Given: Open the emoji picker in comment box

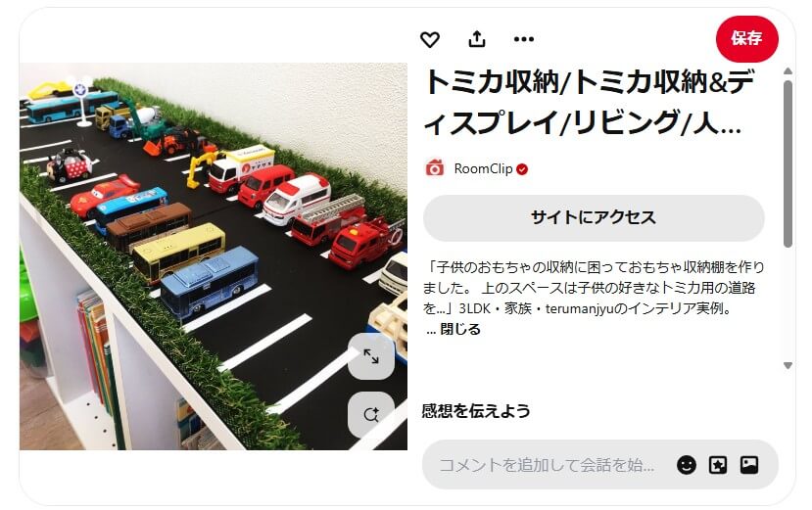Looking at the screenshot, I should click(687, 464).
